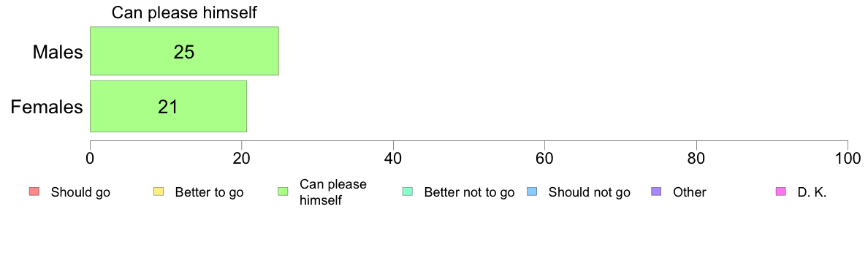
Task: Click the Should go red legend swatch
Action: click(x=33, y=192)
